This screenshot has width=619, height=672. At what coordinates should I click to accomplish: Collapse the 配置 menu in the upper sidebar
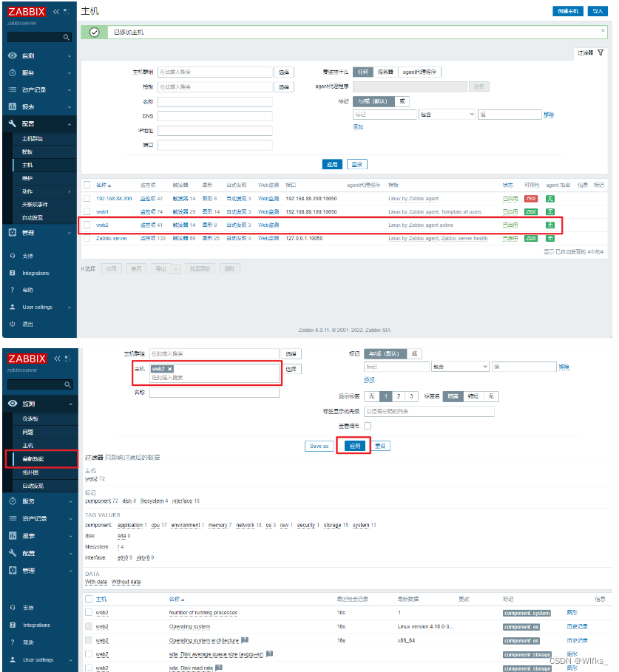click(40, 124)
